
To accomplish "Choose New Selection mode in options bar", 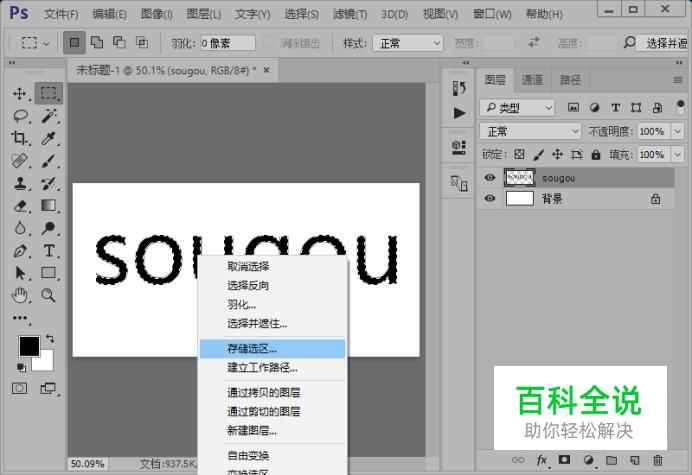I will pos(74,42).
